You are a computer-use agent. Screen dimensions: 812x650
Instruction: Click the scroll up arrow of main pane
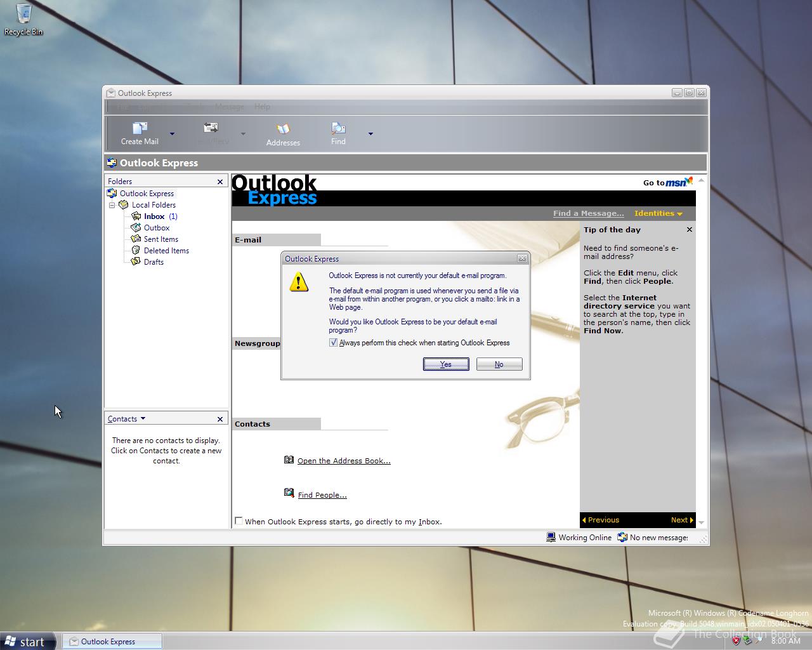click(x=701, y=180)
